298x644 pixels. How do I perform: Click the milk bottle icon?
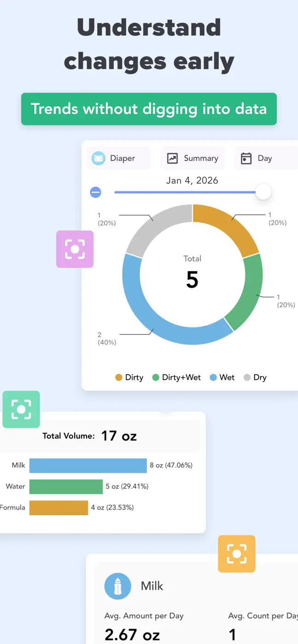coord(118,586)
